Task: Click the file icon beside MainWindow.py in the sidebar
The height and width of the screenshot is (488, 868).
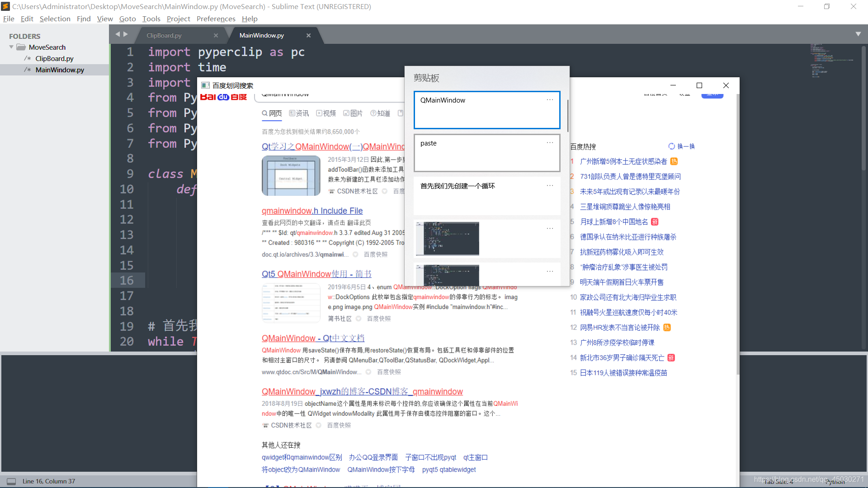Action: [x=28, y=70]
